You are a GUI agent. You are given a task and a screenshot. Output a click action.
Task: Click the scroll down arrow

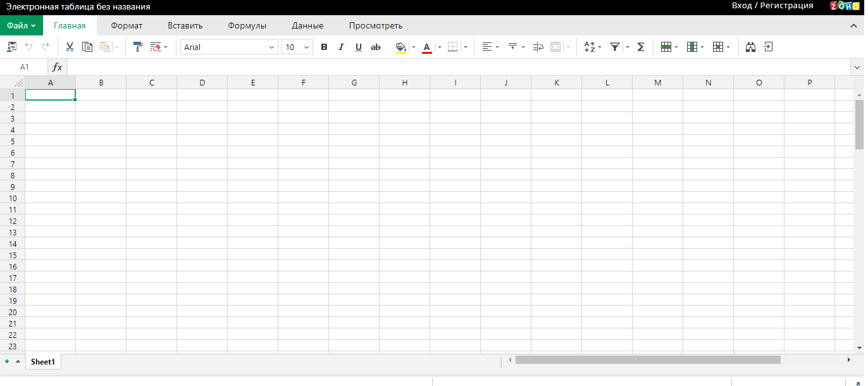pos(859,348)
